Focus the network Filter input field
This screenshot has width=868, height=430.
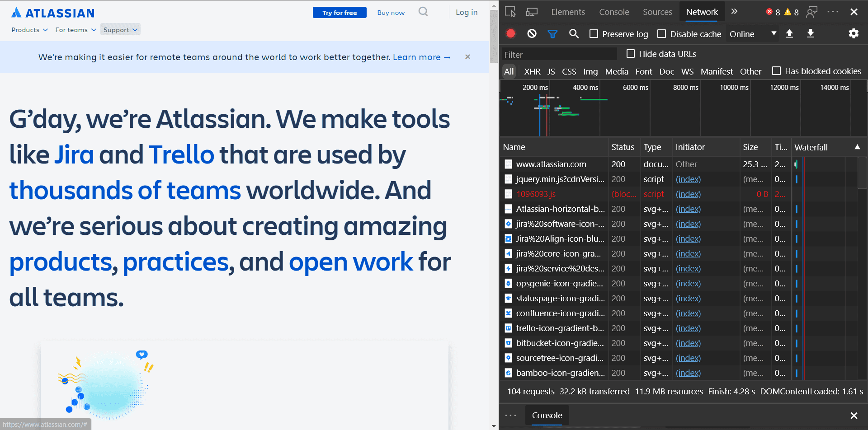(559, 55)
